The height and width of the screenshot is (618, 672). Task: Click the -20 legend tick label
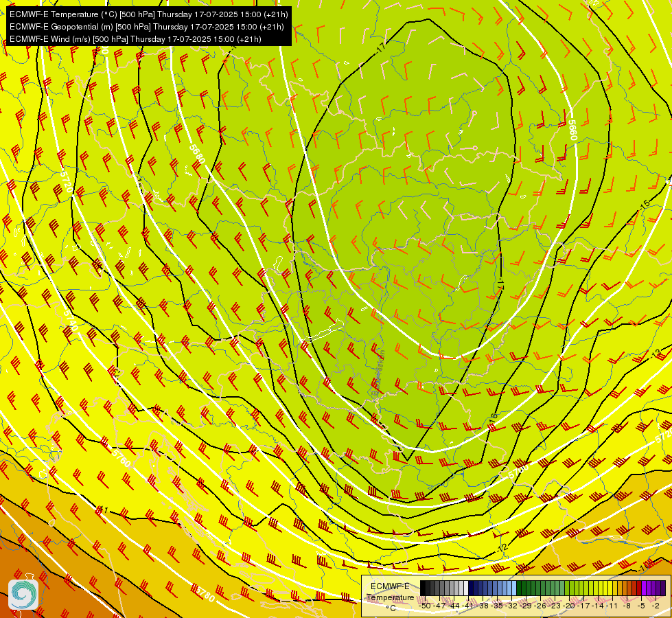[x=569, y=606]
